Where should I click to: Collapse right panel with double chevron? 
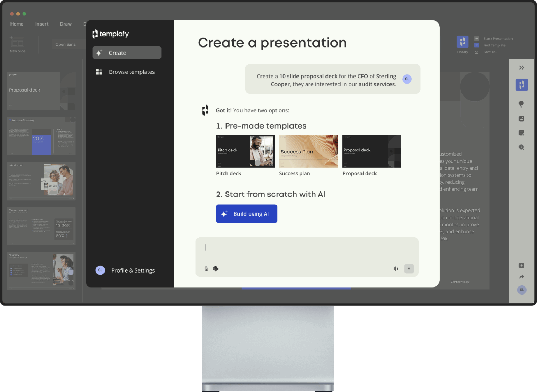(x=522, y=67)
